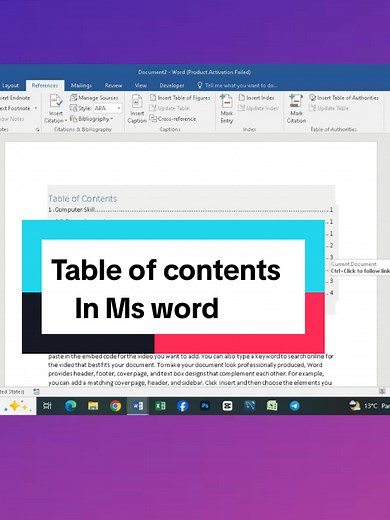Click the Word taskbar icon
Screen dimensions: 390x520
138,406
